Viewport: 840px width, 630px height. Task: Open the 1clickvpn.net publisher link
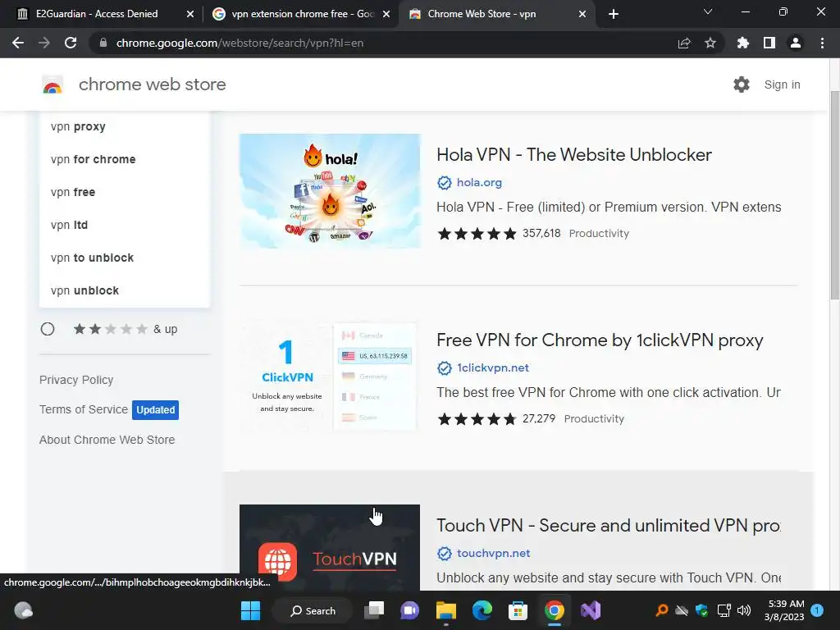492,368
